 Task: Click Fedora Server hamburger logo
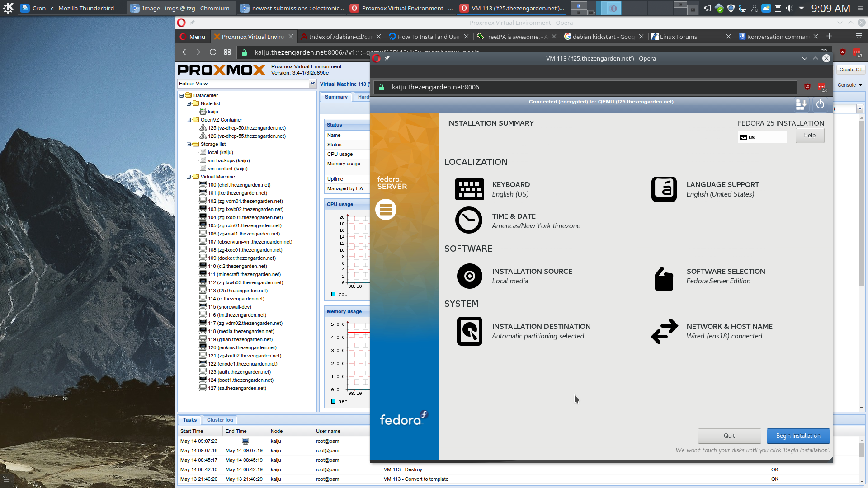click(386, 209)
